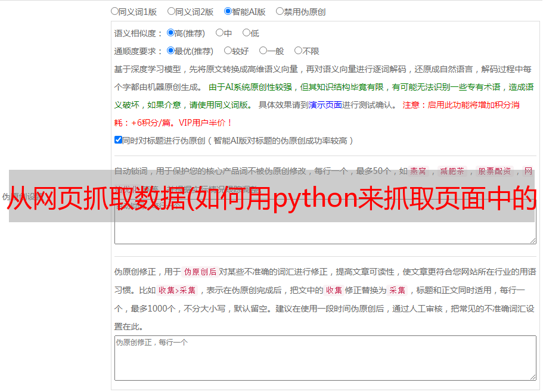The width and height of the screenshot is (543, 392).
Task: Click inside the 自动锁词 textarea
Action: (325, 222)
